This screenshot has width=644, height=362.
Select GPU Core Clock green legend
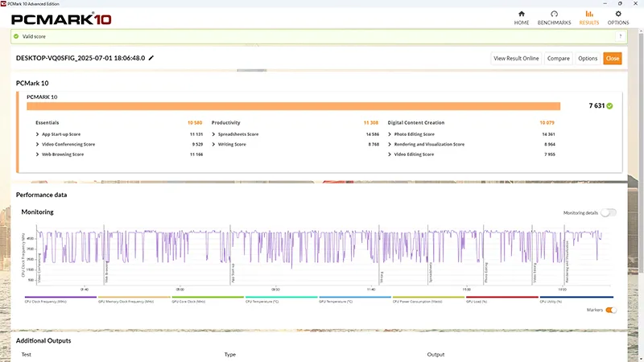208,298
